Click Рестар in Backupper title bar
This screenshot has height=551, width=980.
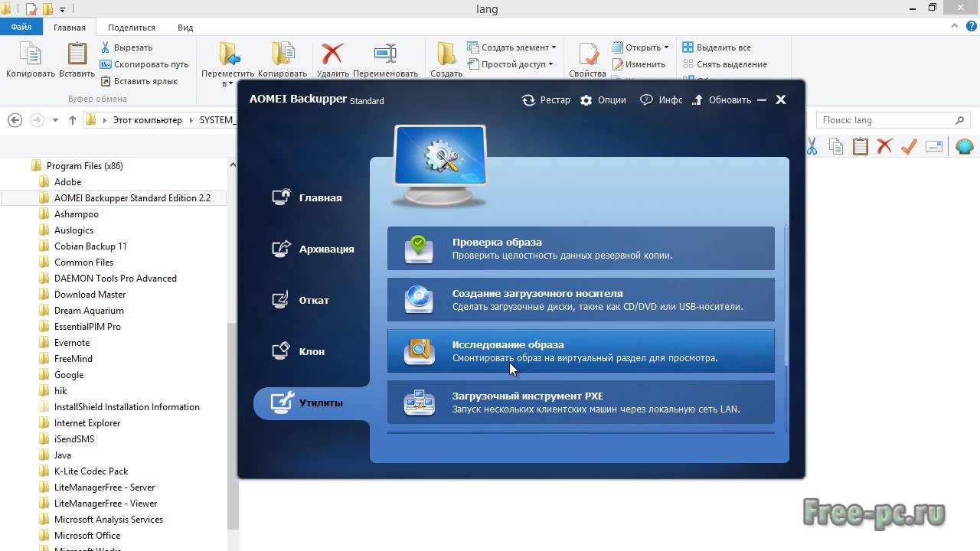[546, 99]
